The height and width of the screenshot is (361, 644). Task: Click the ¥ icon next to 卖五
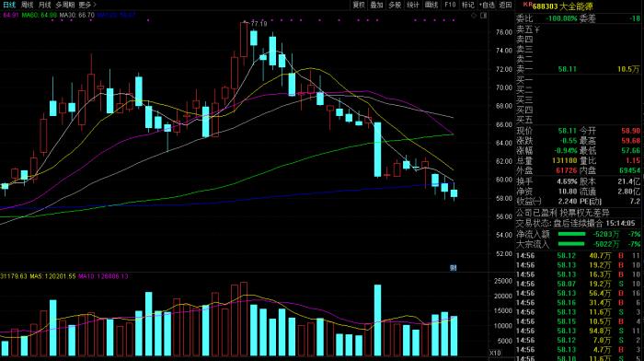point(536,29)
